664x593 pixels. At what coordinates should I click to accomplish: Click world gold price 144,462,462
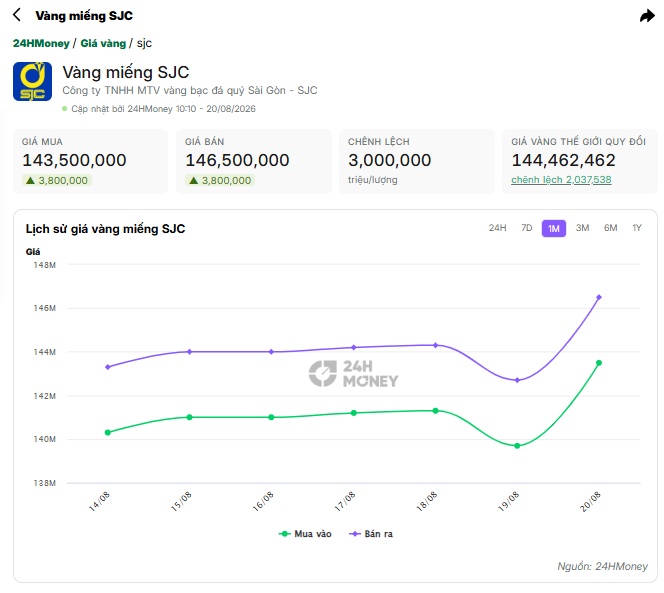point(563,160)
